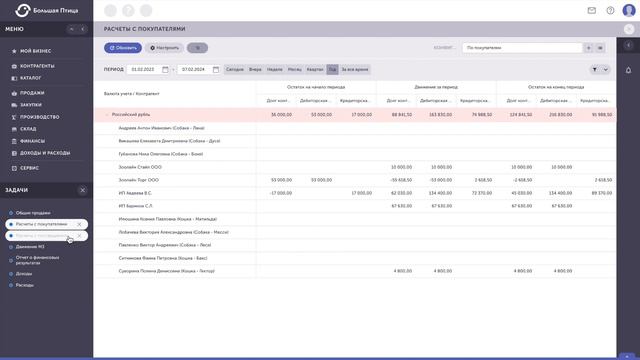Open Контрагенты in the menu
The height and width of the screenshot is (360, 640).
[x=37, y=66]
